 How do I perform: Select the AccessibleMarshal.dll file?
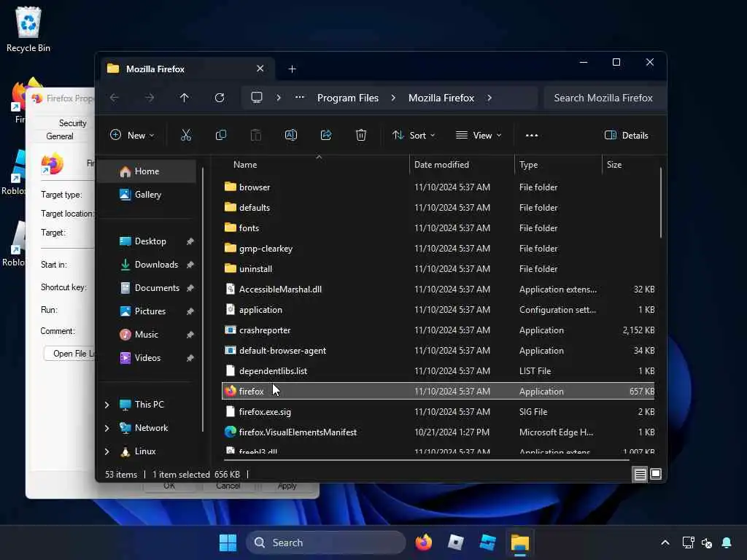[438, 289]
